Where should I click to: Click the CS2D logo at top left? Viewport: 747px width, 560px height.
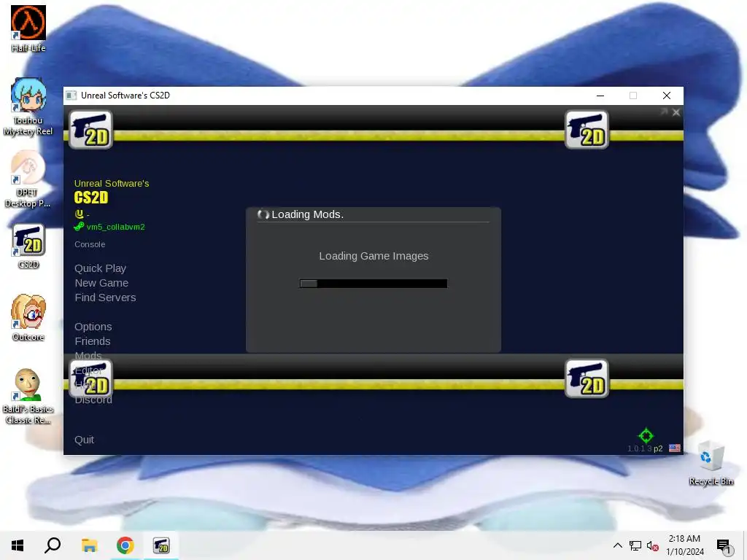(x=91, y=130)
